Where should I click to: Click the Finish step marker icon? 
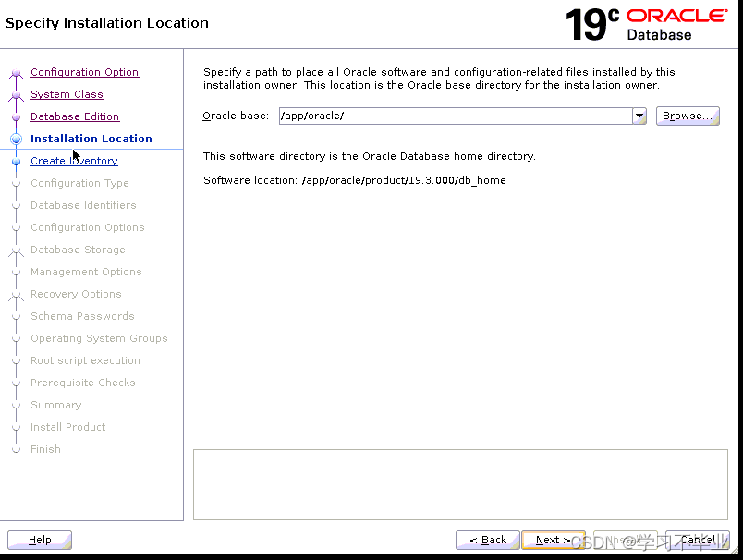(16, 449)
